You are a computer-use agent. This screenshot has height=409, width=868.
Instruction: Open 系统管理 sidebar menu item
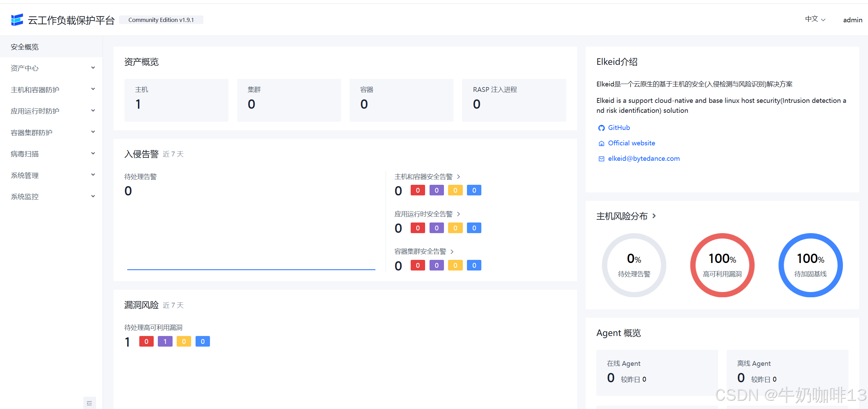click(x=51, y=175)
